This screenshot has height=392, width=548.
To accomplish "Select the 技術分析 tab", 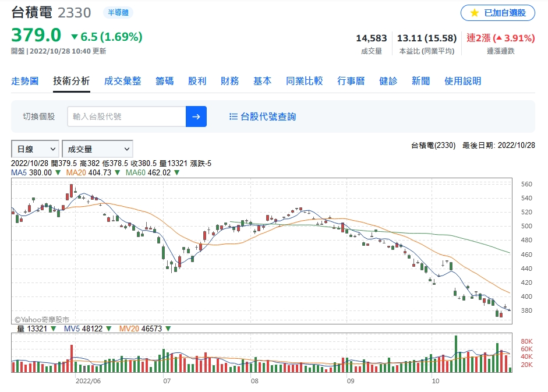I will pos(72,81).
